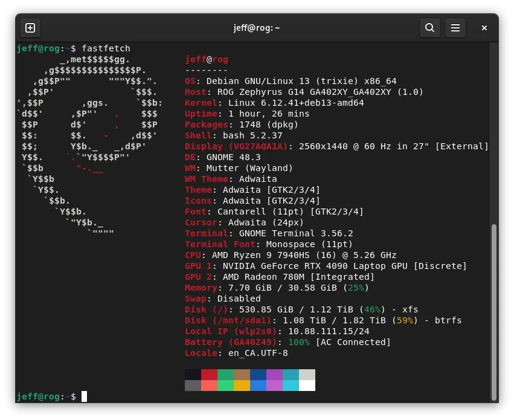This screenshot has width=514, height=420.
Task: Close the terminal window
Action: click(x=484, y=28)
